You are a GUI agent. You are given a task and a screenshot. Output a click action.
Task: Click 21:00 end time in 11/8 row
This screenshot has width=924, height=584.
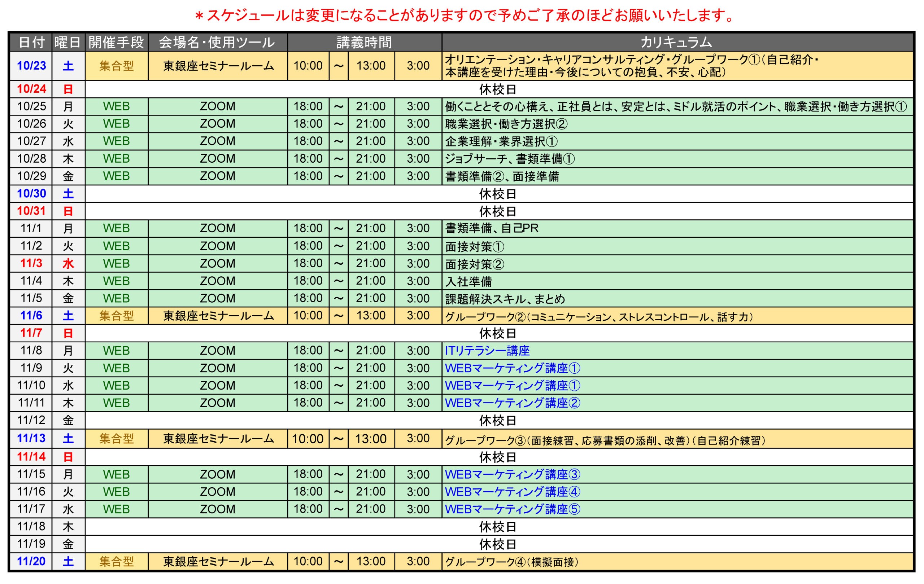pos(371,351)
